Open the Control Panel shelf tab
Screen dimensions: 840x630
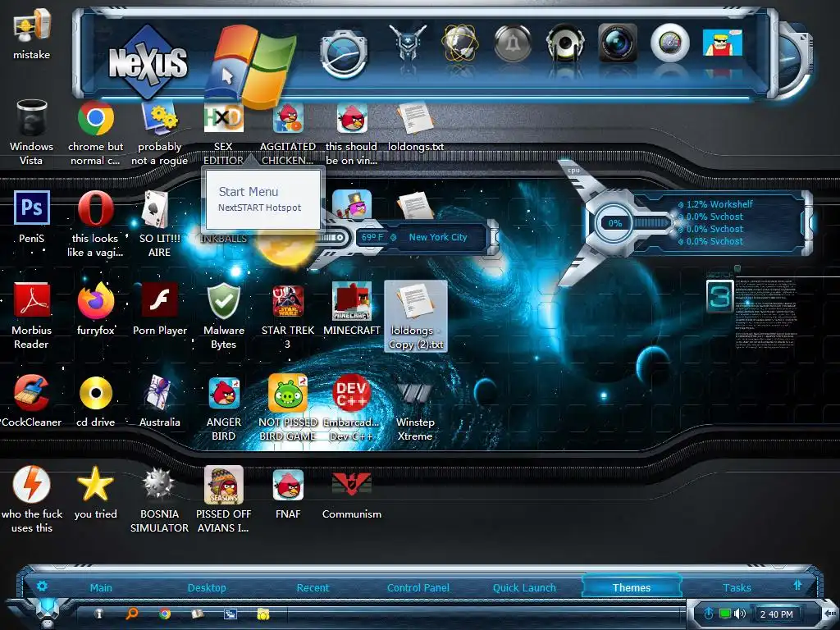pyautogui.click(x=418, y=587)
